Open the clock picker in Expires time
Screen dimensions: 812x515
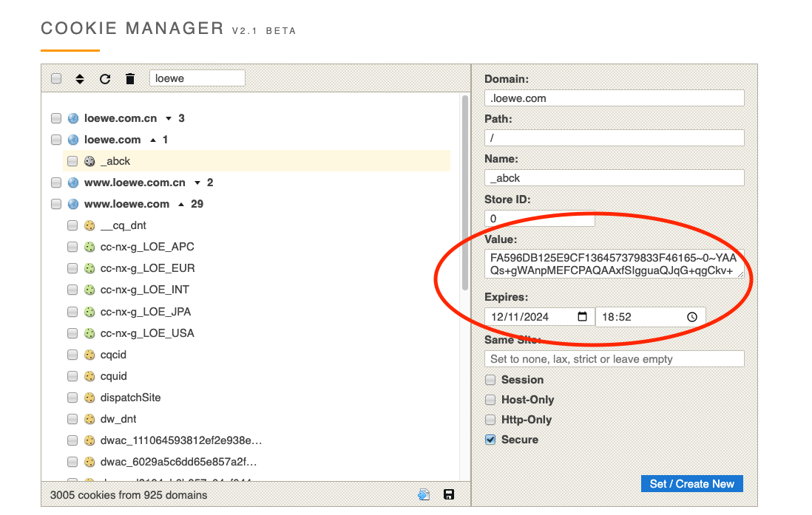pyautogui.click(x=692, y=317)
